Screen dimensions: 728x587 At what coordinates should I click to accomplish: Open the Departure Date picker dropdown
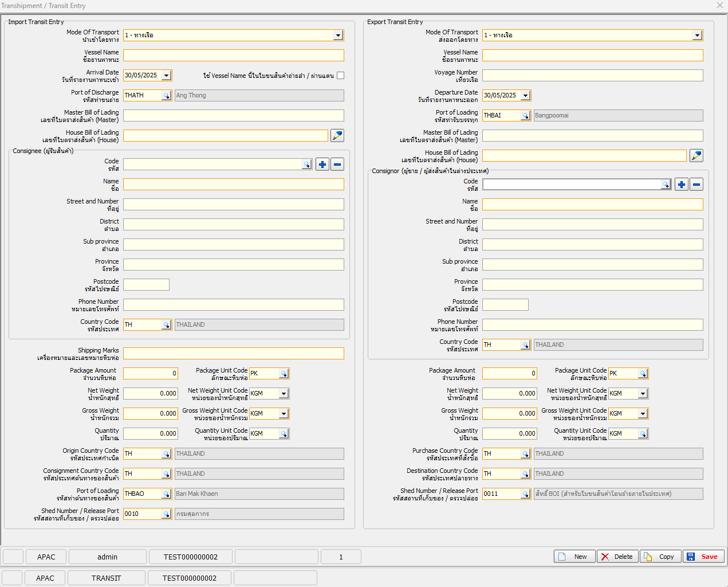(525, 96)
